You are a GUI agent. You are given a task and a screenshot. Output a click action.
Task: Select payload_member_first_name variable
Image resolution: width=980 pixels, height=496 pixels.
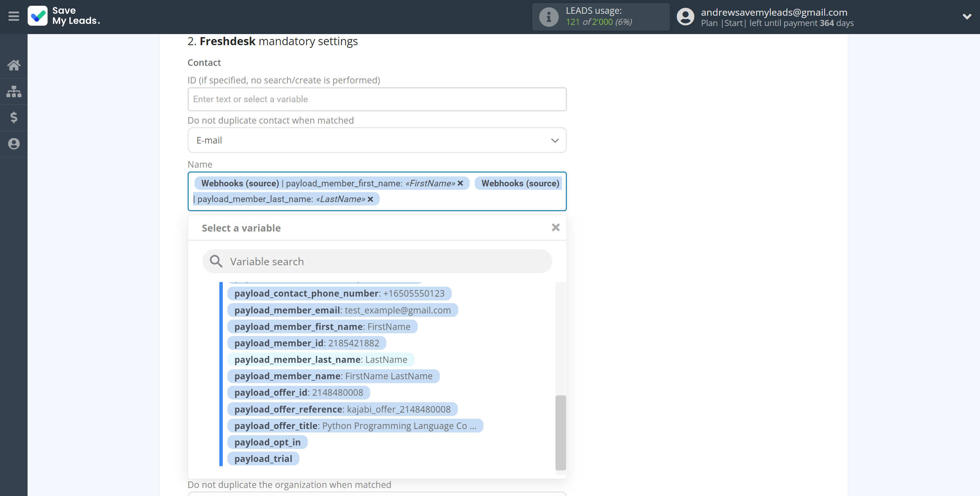point(322,326)
